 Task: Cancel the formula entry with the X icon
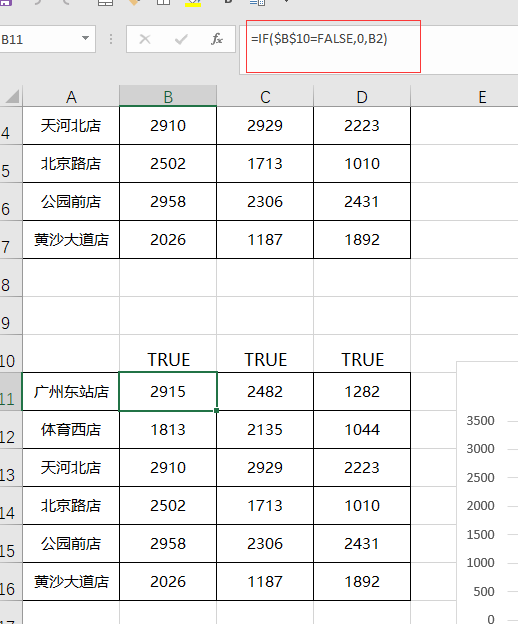coord(145,39)
